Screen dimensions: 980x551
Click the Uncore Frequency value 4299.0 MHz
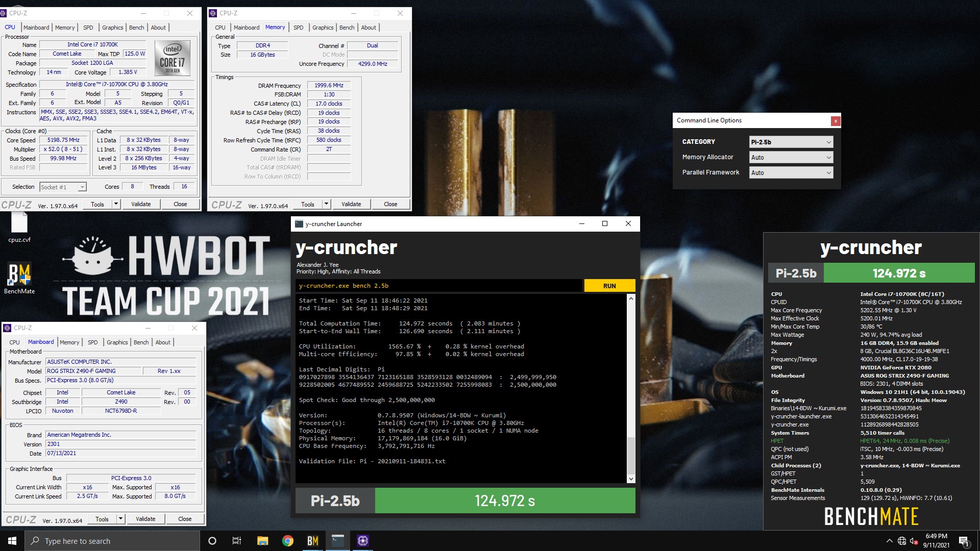[x=373, y=64]
